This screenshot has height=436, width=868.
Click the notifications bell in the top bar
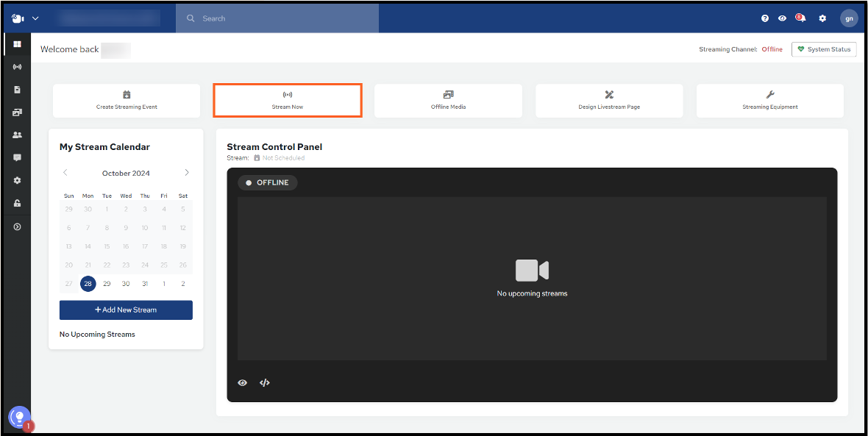(800, 18)
